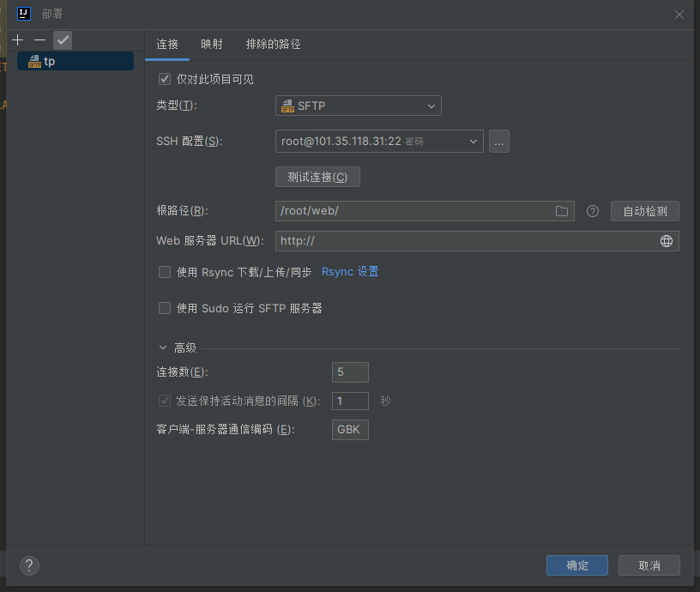Click the 自动检测 button
The height and width of the screenshot is (592, 700).
click(645, 211)
